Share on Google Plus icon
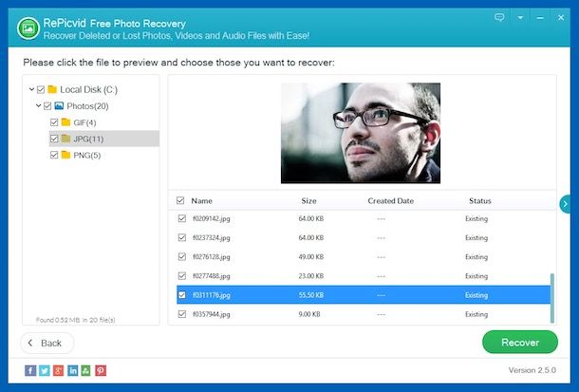The width and height of the screenshot is (579, 392). pyautogui.click(x=58, y=370)
